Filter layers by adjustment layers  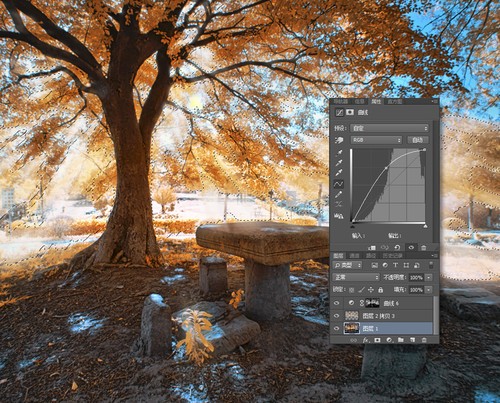click(x=385, y=265)
